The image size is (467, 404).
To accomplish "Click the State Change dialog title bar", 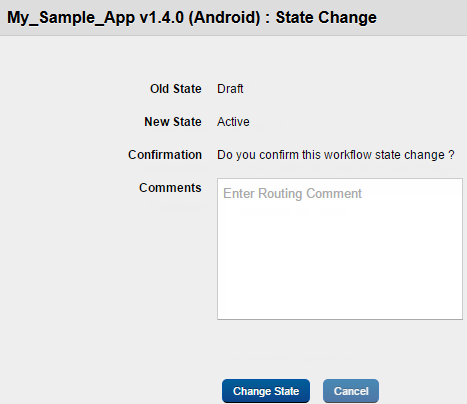I will click(233, 17).
